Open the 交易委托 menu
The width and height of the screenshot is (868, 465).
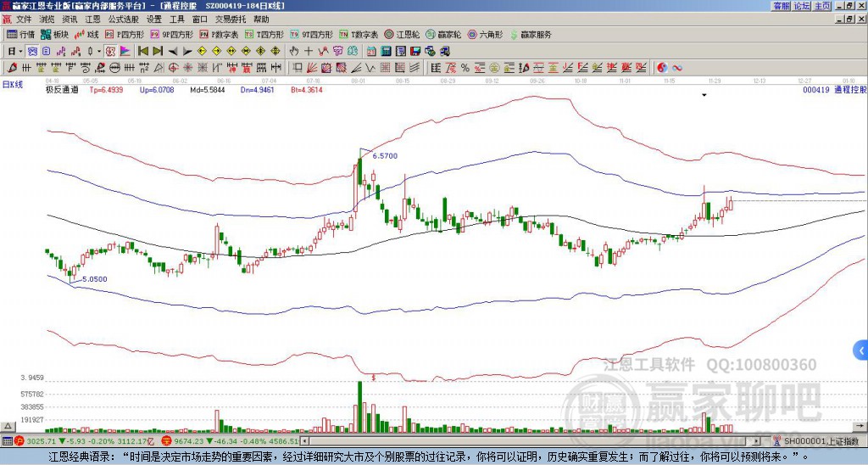[x=231, y=20]
